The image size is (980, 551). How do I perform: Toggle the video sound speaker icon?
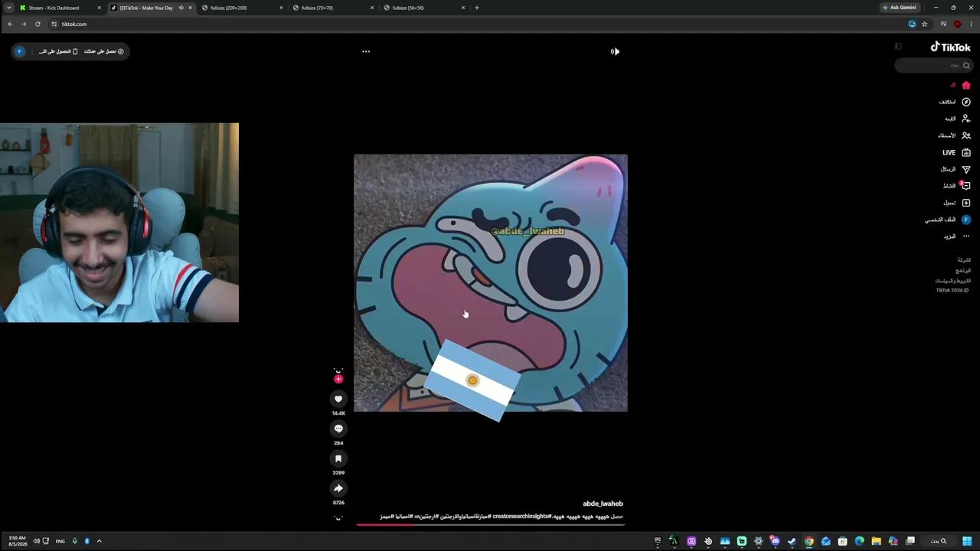click(615, 51)
